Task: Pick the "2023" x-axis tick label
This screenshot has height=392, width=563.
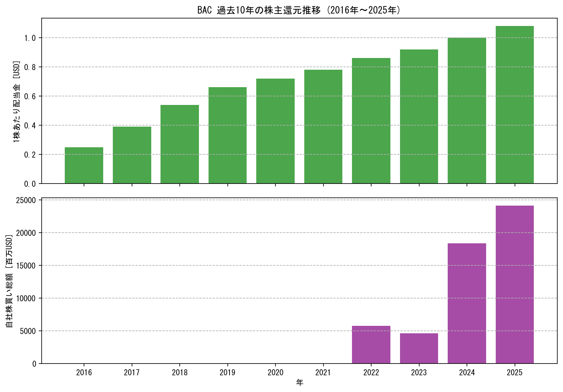Action: point(419,372)
